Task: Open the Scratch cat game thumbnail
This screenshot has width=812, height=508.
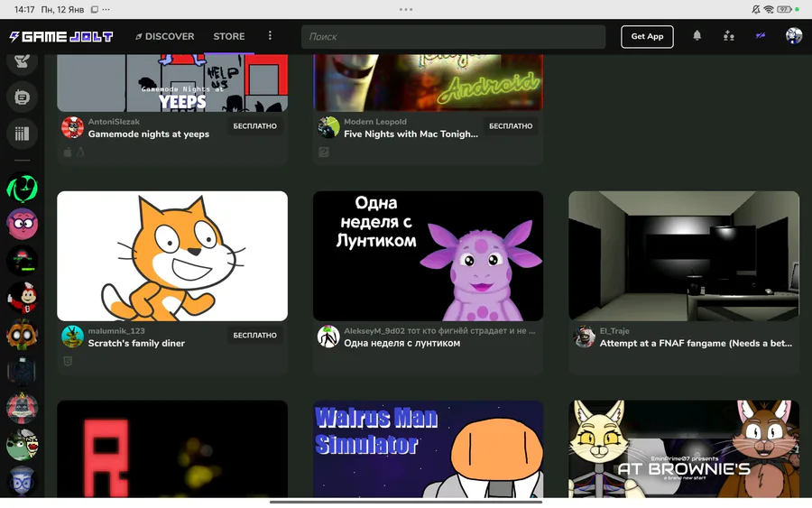Action: (172, 256)
